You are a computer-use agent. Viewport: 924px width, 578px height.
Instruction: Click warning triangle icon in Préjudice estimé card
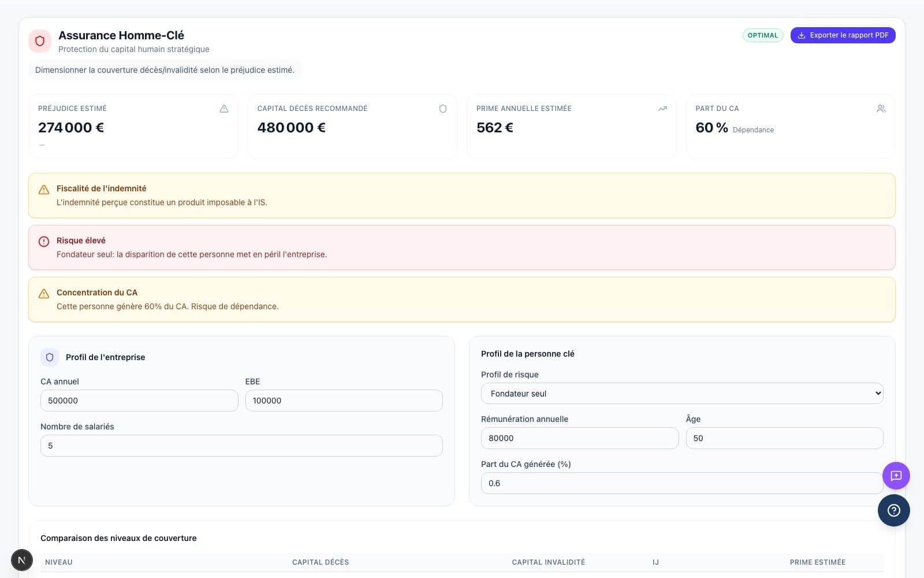[224, 109]
